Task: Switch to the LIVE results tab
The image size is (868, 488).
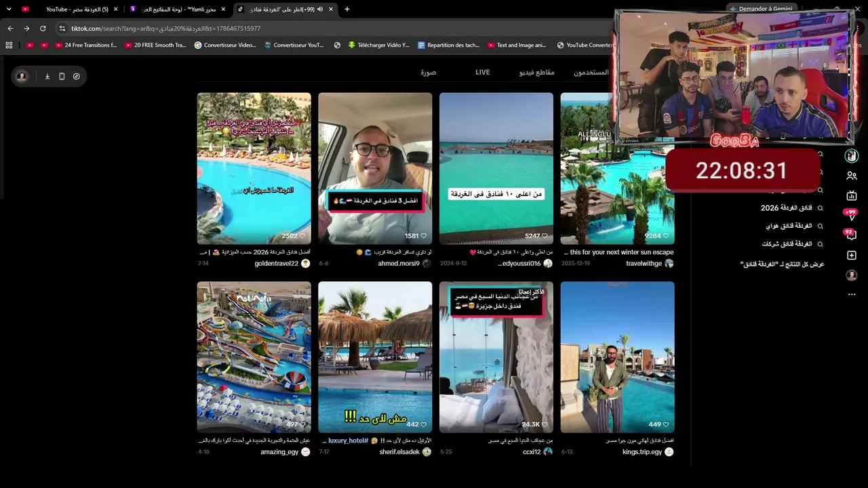Action: click(x=482, y=73)
